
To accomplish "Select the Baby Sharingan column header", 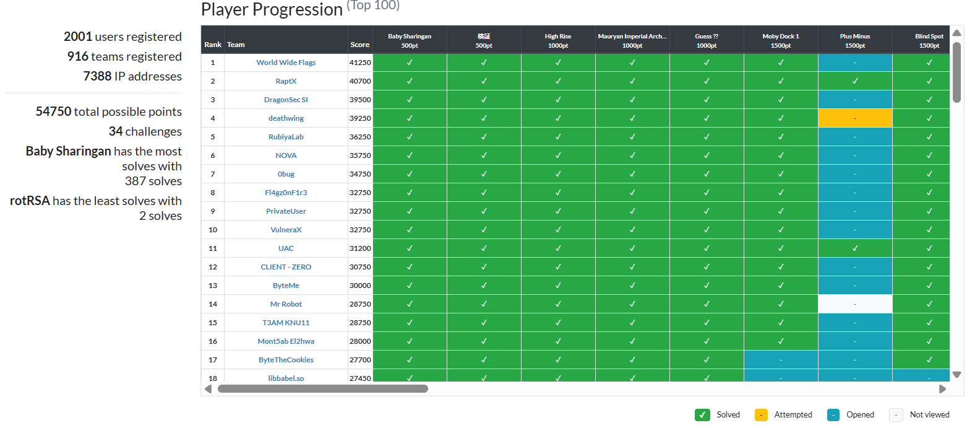I will (x=410, y=40).
